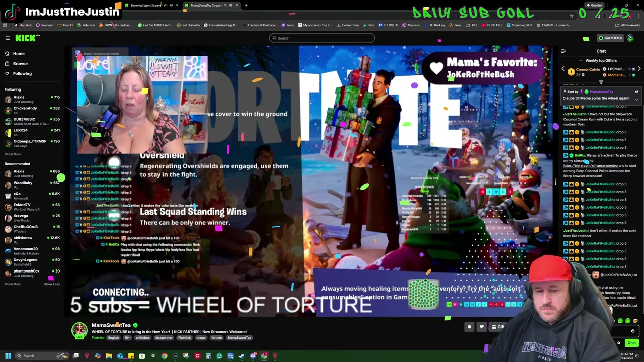644x362 pixels.
Task: Click the Gemini button in Chrome
Action: pyautogui.click(x=594, y=5)
